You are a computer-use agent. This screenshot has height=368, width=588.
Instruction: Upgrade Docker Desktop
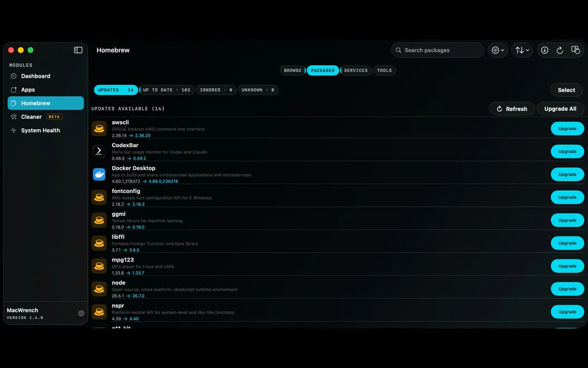[x=567, y=174]
